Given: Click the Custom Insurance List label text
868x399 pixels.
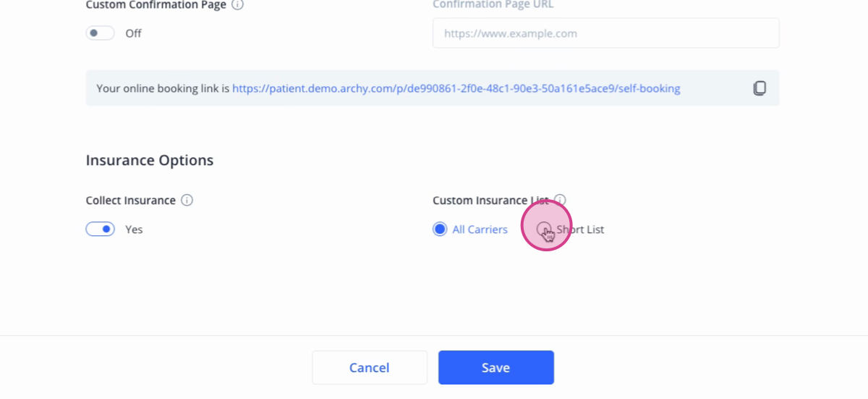Looking at the screenshot, I should point(490,201).
